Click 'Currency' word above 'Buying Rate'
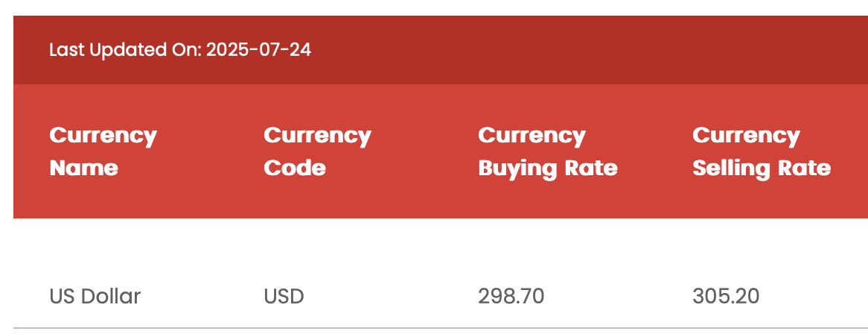The height and width of the screenshot is (334, 868). coord(532,136)
